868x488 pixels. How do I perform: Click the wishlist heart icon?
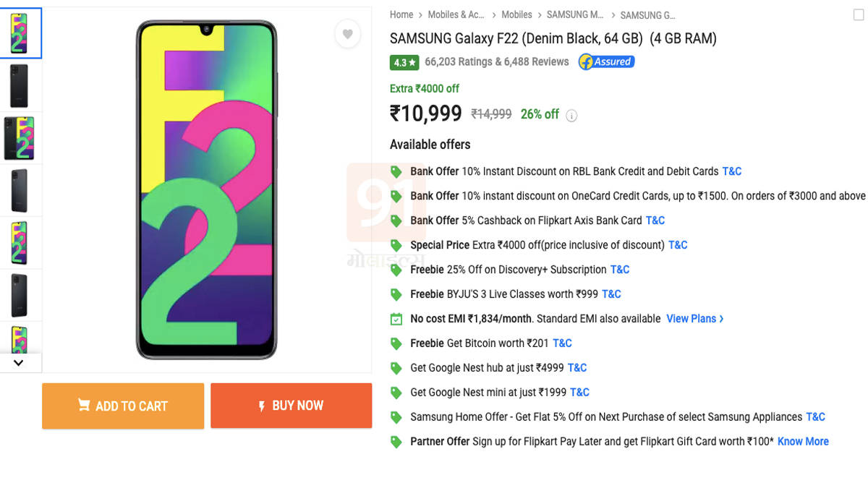347,34
